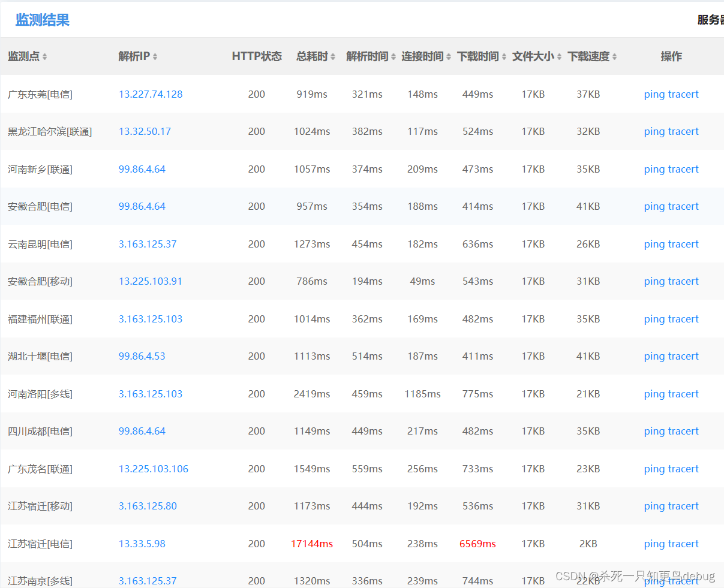Run tracert for 四川成都[电信]
Screen dimensions: 724x588
point(683,431)
